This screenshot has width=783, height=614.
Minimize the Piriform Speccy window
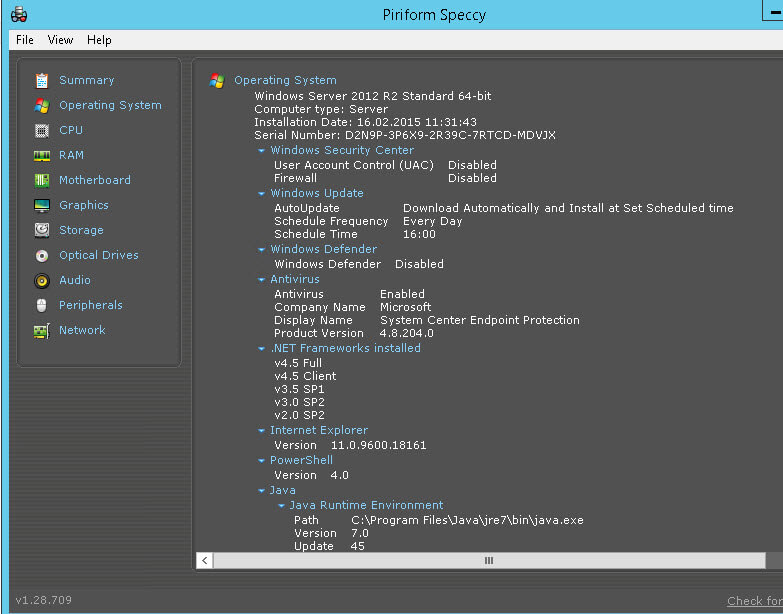pos(773,10)
